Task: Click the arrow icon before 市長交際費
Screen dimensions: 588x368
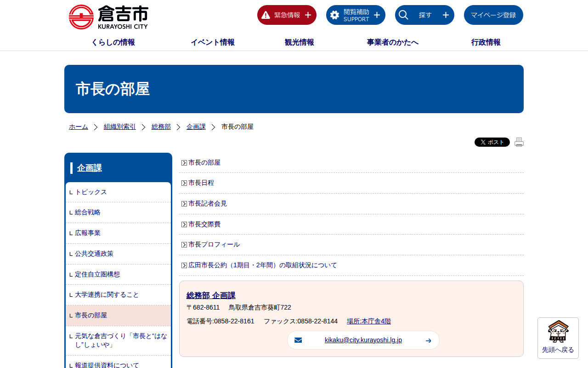Action: point(184,224)
